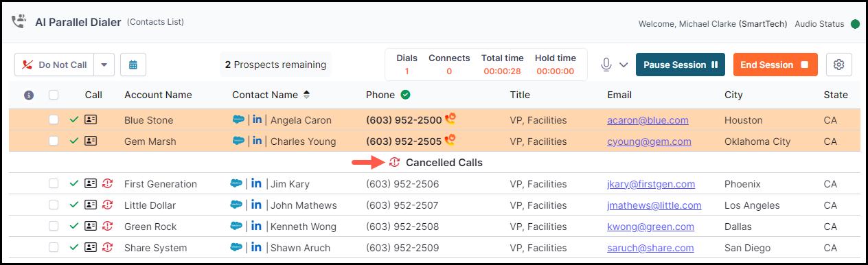Click the info icon in table header

(29, 95)
